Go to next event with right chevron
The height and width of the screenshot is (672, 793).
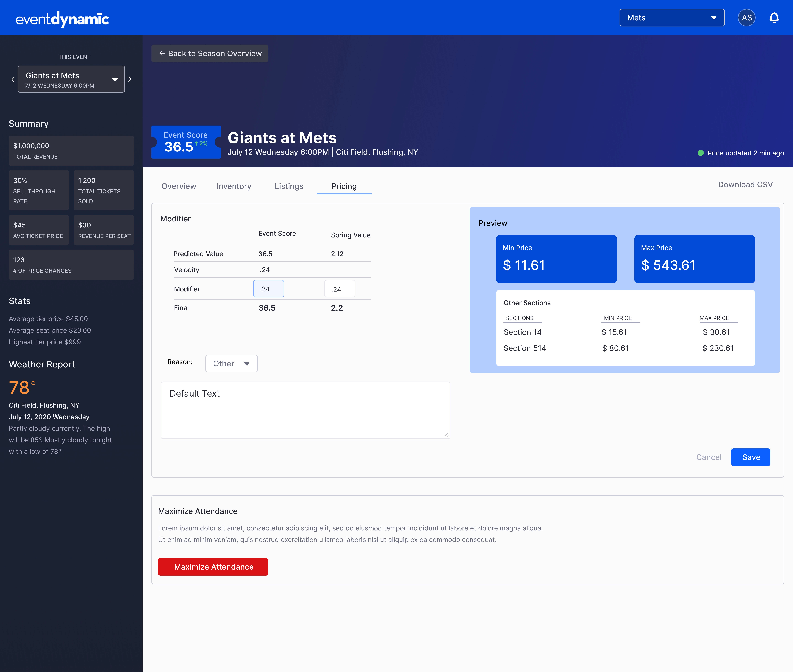[130, 79]
